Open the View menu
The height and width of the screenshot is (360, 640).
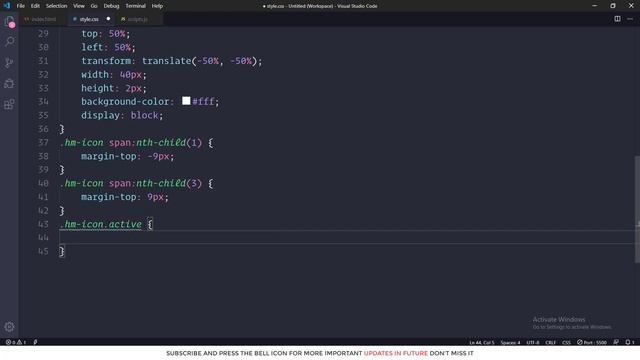(79, 6)
